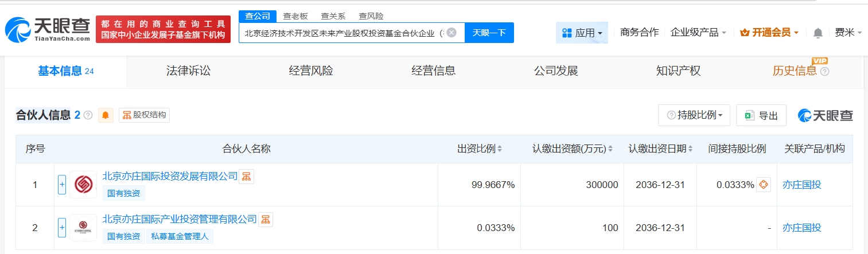Click the 间接持股比例 column header
The height and width of the screenshot is (254, 868).
click(737, 149)
